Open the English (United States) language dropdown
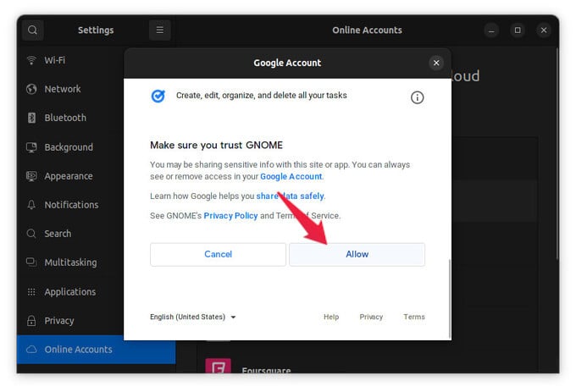The height and width of the screenshot is (392, 576). tap(193, 317)
